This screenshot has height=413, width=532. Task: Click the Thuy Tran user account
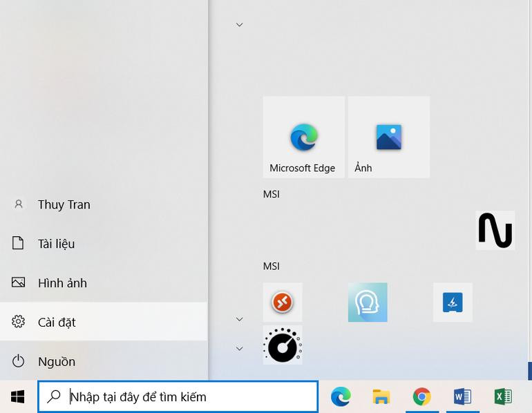click(x=64, y=204)
